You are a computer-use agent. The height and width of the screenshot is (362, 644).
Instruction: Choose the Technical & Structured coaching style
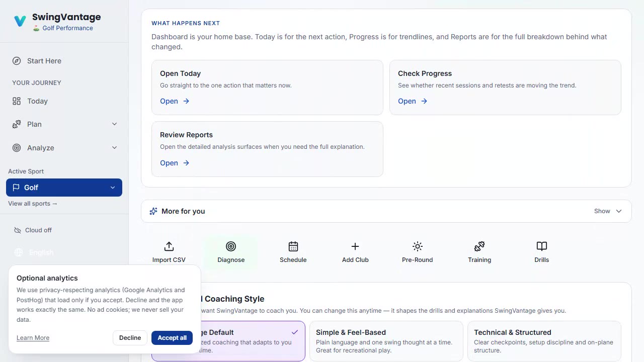coord(544,341)
